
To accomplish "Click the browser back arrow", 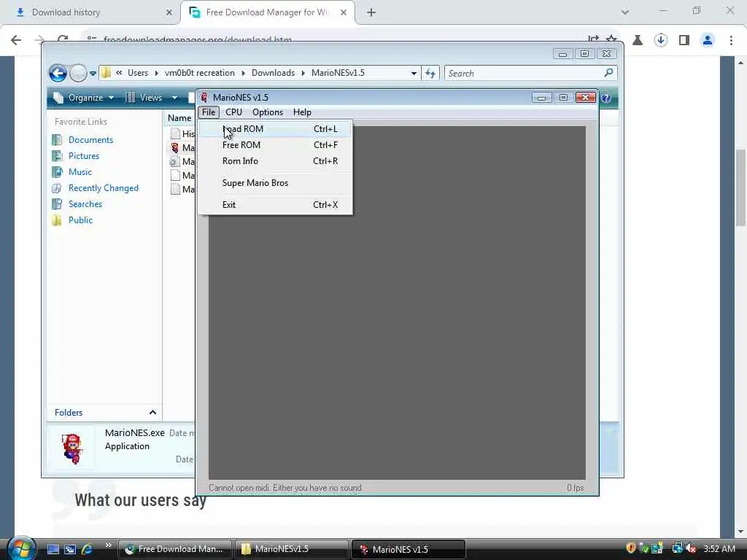I will [x=16, y=40].
